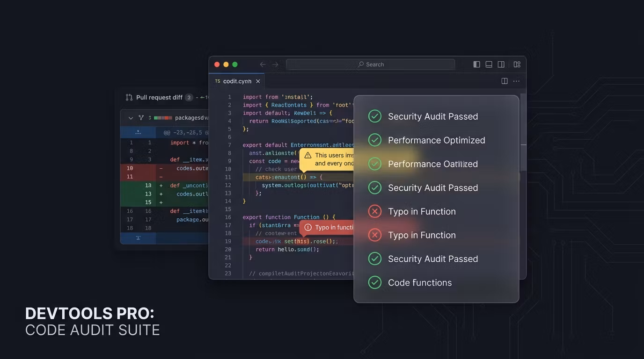The image size is (644, 359).
Task: Click the magnifier icon in the Search field
Action: click(361, 65)
